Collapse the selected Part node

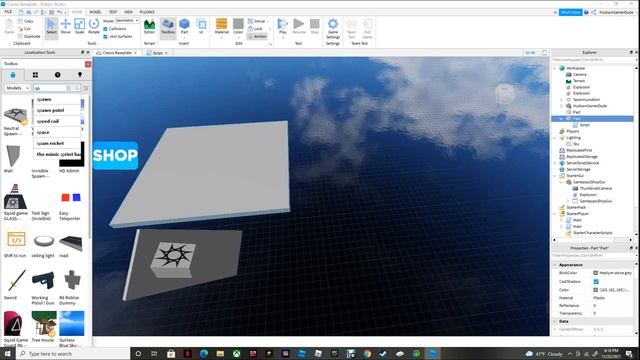click(x=561, y=118)
